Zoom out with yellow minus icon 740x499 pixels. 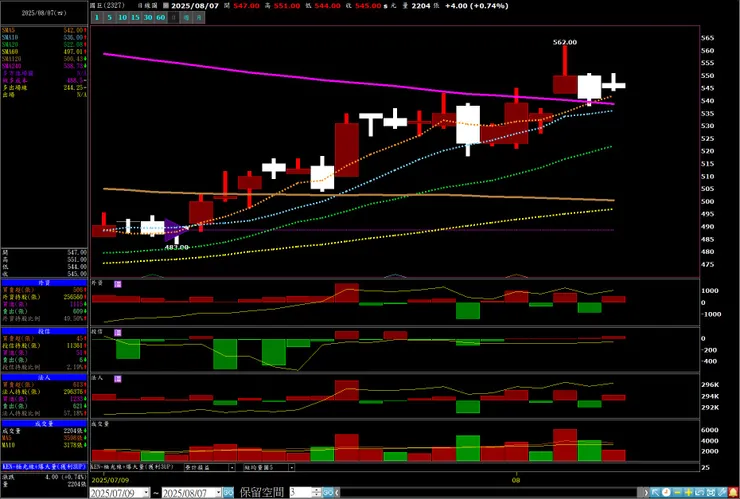click(x=677, y=493)
